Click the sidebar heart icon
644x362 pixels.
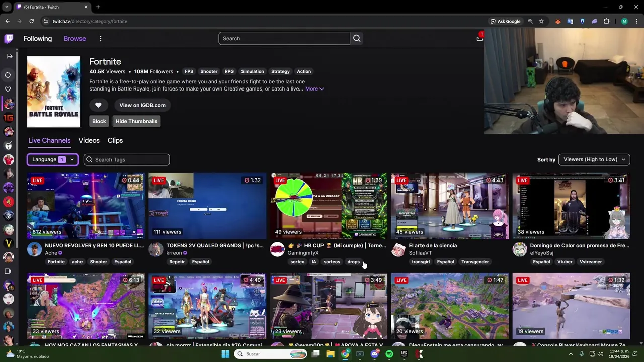(8, 89)
